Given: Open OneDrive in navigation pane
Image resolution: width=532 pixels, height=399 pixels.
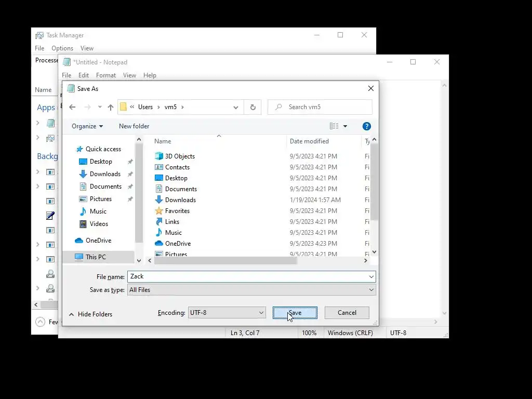Looking at the screenshot, I should point(98,241).
